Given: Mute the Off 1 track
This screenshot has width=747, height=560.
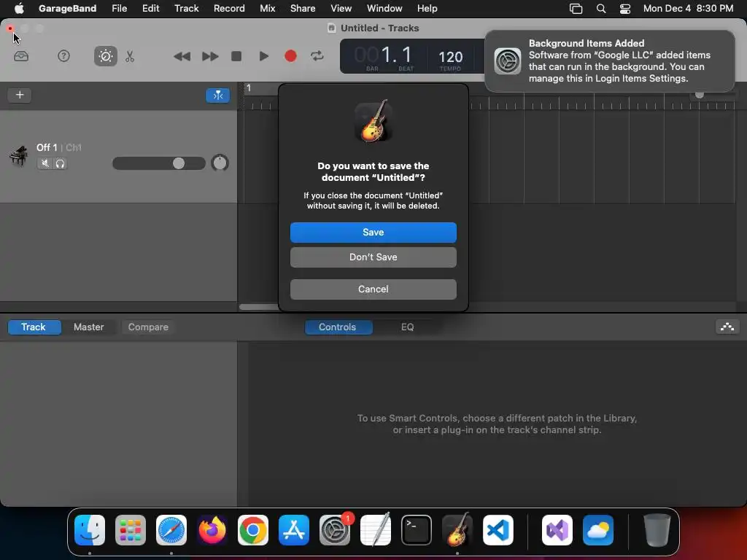Looking at the screenshot, I should (x=44, y=164).
